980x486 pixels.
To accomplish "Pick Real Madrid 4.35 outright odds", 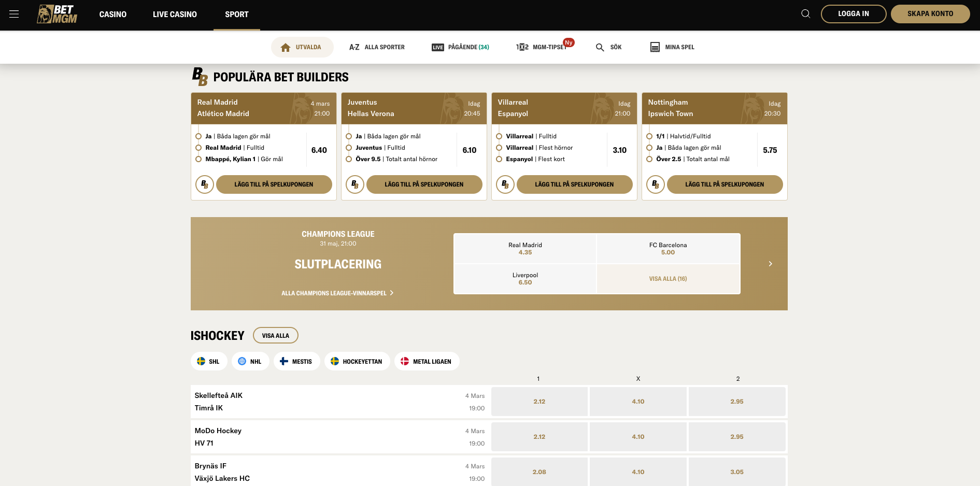I will click(x=525, y=249).
